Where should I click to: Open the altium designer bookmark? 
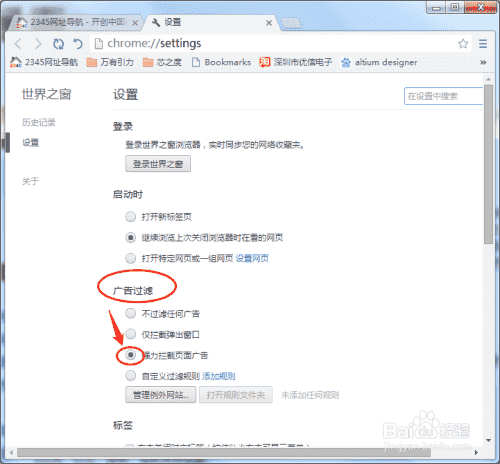(379, 62)
